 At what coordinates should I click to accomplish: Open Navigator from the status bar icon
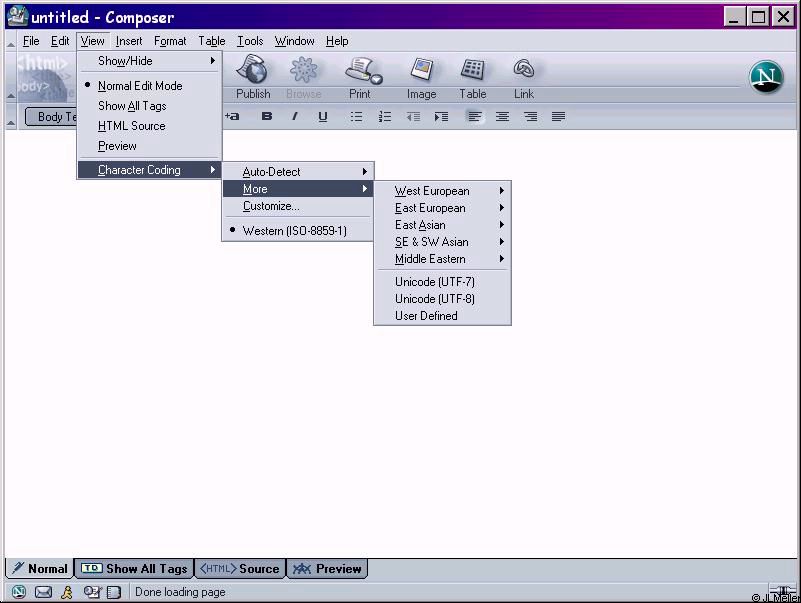[x=19, y=592]
